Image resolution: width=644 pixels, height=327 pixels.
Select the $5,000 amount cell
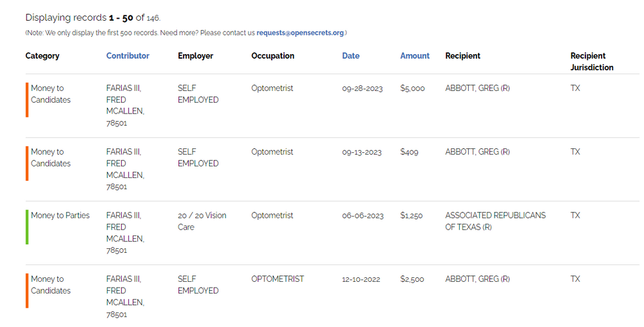point(412,88)
